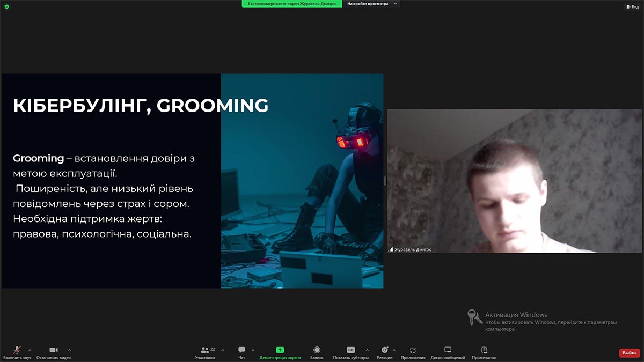The height and width of the screenshot is (362, 644).
Task: Click the Вид view layout menu
Action: [632, 6]
